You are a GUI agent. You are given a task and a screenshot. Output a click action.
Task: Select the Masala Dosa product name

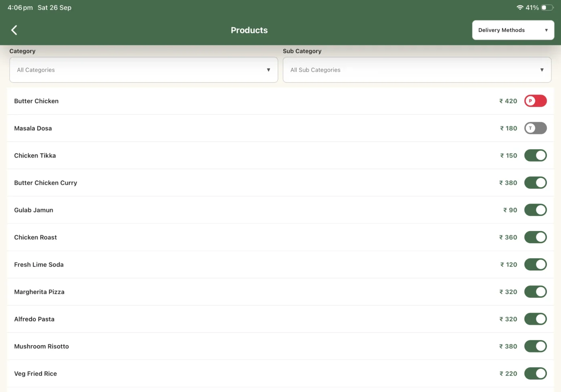point(33,128)
